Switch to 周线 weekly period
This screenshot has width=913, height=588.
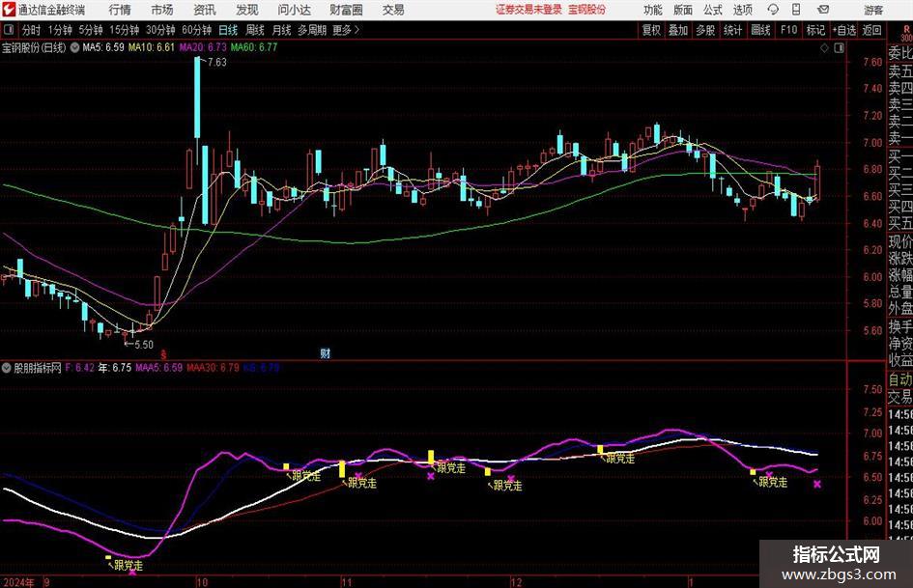coord(255,30)
